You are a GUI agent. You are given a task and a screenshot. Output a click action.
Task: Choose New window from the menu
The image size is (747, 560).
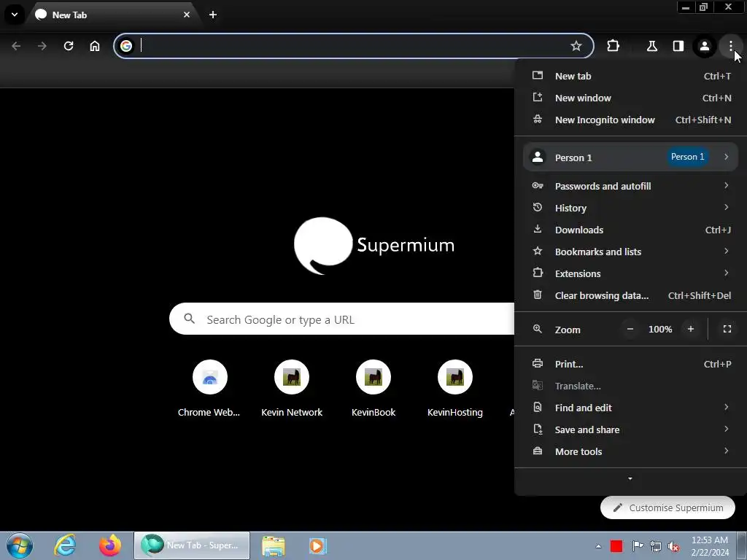pyautogui.click(x=631, y=98)
